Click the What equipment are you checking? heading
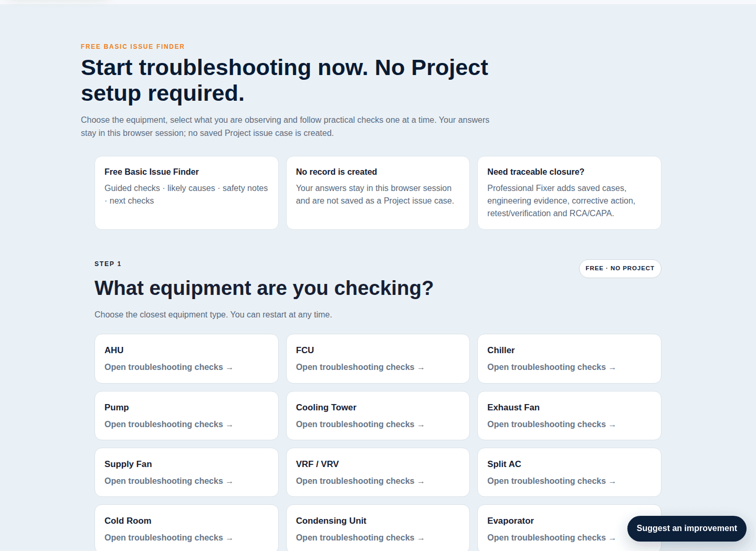 coord(264,288)
